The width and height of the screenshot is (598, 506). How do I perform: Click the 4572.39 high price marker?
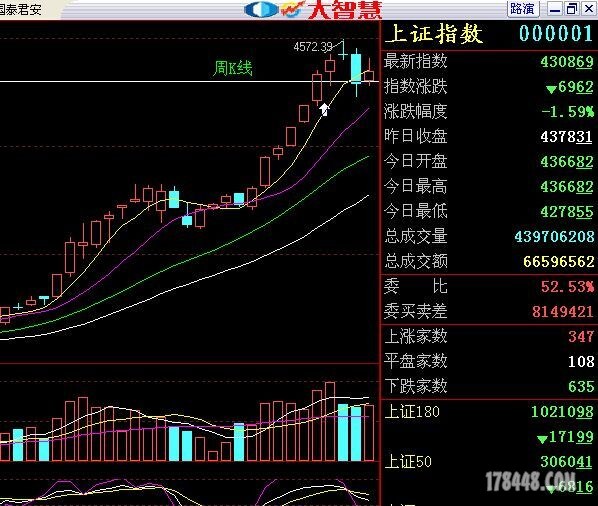313,47
